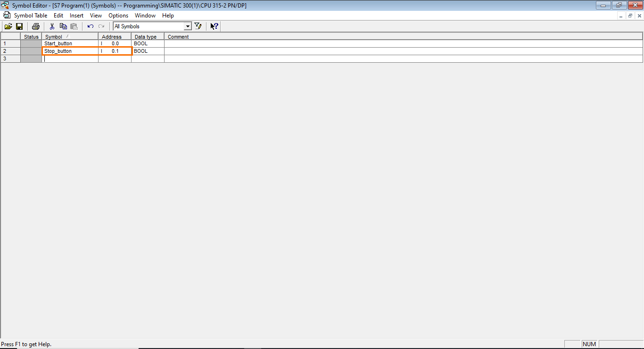644x349 pixels.
Task: Click the document icon beside Symbol Table menu
Action: (x=7, y=15)
